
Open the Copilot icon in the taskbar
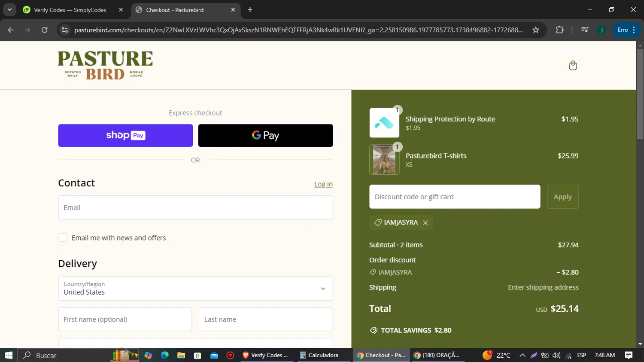[148, 355]
